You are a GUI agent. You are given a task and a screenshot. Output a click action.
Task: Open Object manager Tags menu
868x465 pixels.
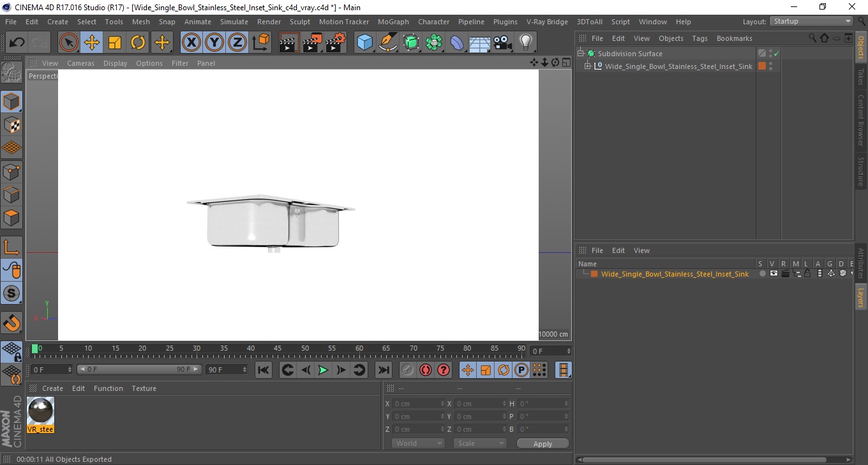(700, 38)
